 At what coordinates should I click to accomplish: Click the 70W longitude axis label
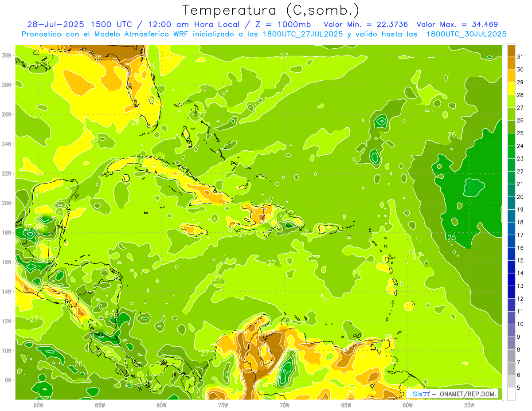tap(285, 405)
